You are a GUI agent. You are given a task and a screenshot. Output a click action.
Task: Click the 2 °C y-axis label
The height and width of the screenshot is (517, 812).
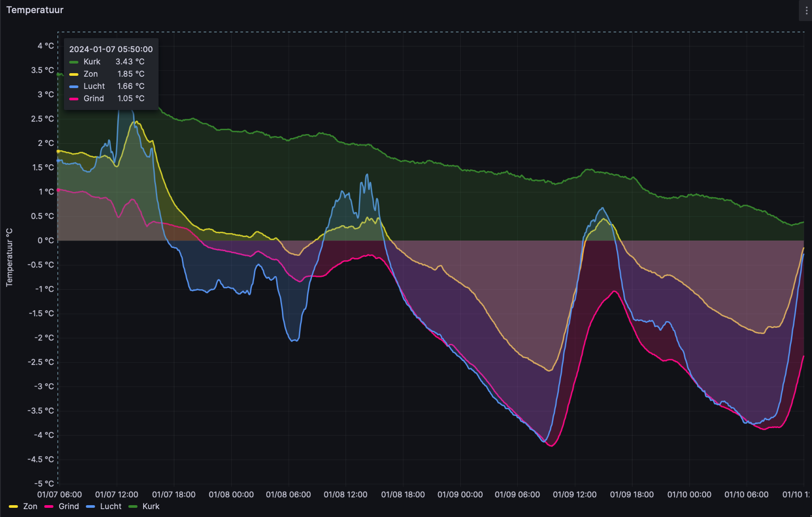[x=46, y=143]
